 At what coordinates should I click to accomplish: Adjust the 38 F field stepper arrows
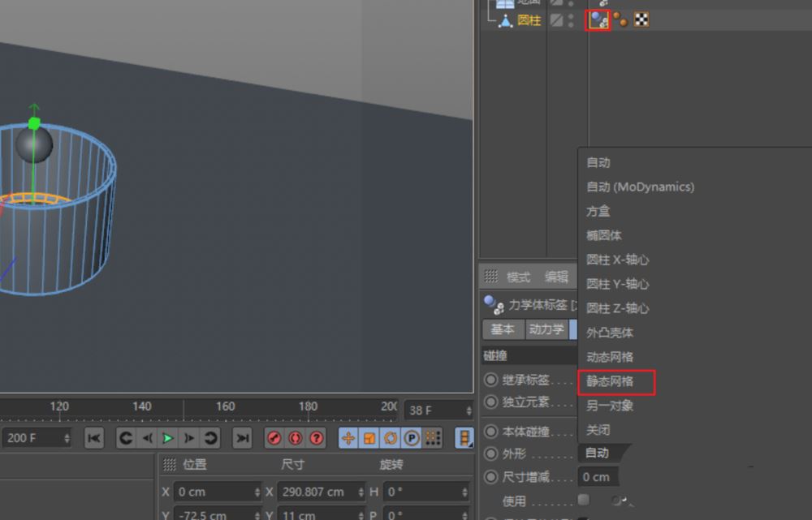469,410
